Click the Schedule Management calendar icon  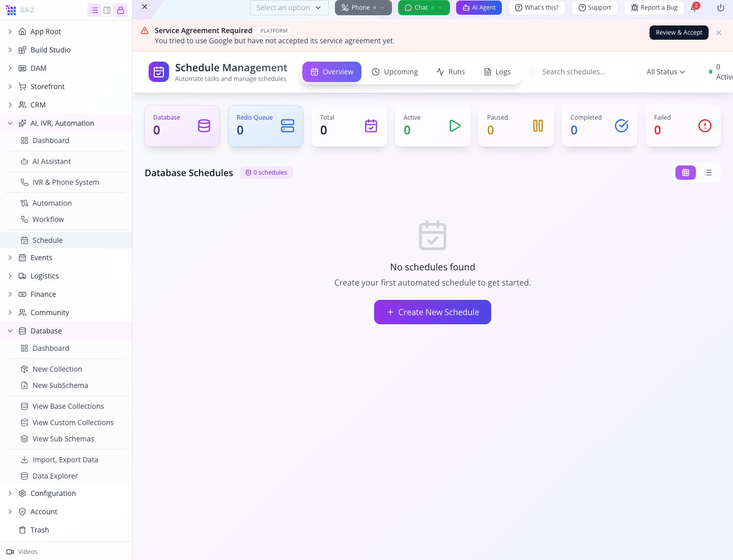click(x=159, y=72)
